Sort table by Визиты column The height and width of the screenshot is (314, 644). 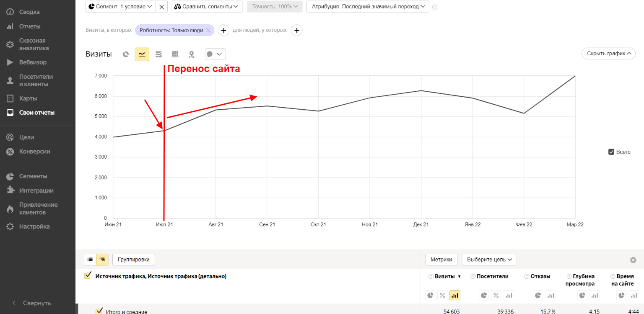(x=444, y=276)
